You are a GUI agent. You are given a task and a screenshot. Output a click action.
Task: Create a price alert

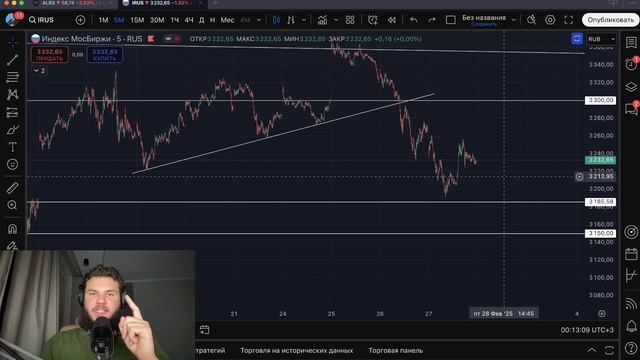[373, 20]
